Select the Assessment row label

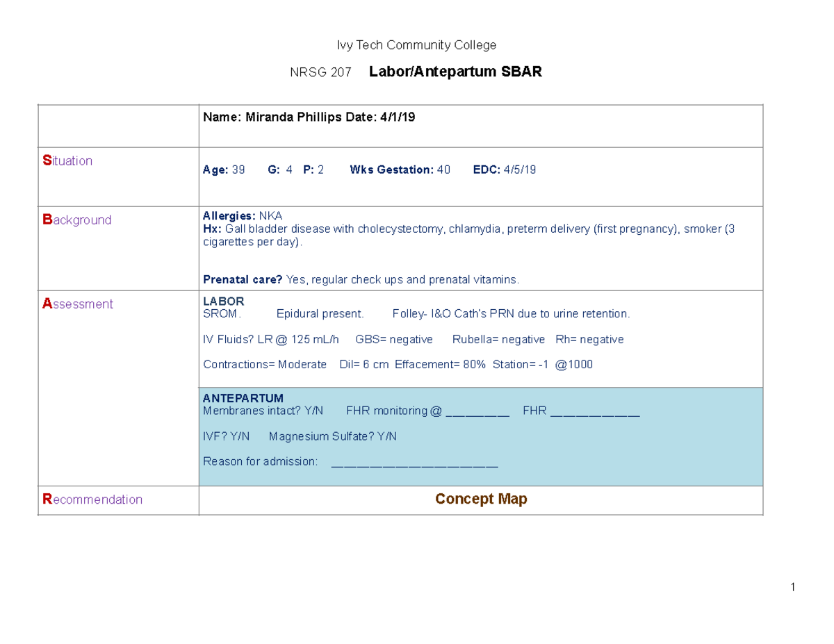pos(77,304)
